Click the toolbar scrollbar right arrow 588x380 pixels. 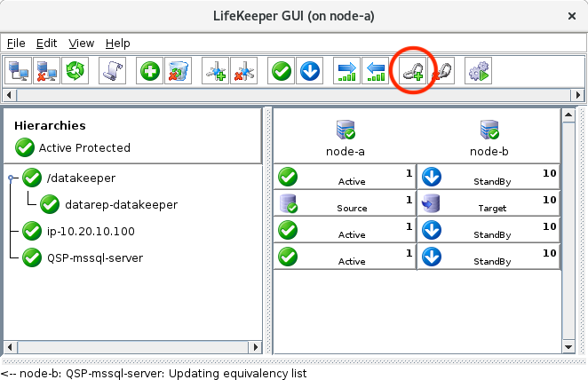pos(578,95)
